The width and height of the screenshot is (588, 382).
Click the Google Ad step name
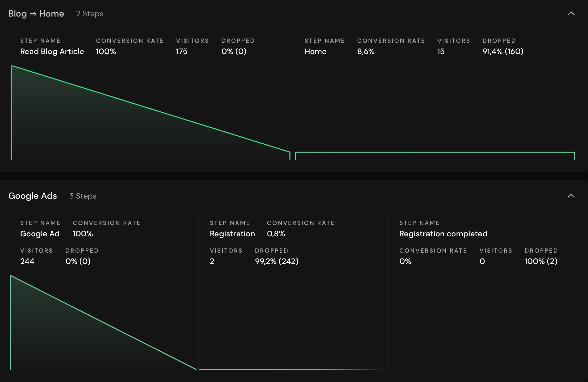coord(40,234)
